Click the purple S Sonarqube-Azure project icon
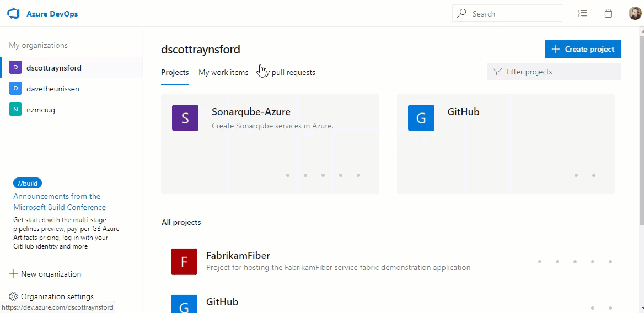Image resolution: width=644 pixels, height=313 pixels. 185,118
